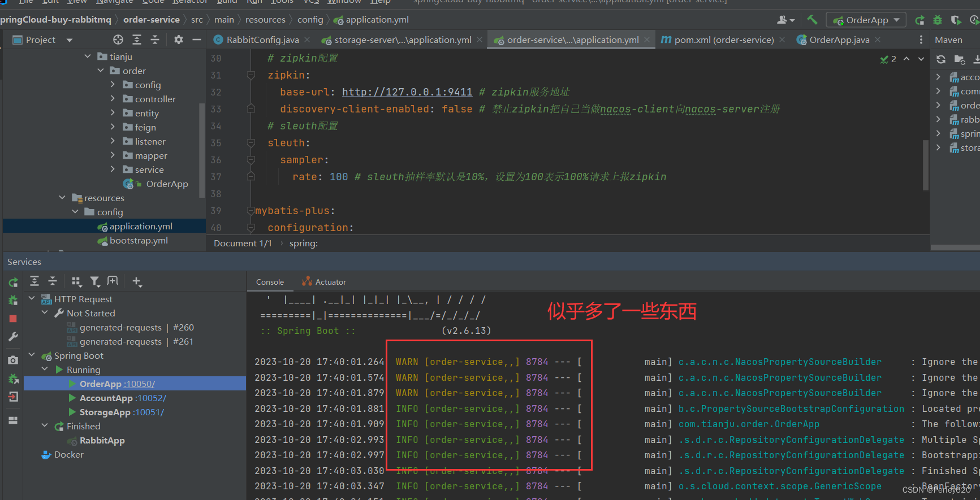Open wrench edit configuration in Services sidebar
This screenshot has width=980, height=500.
13,337
